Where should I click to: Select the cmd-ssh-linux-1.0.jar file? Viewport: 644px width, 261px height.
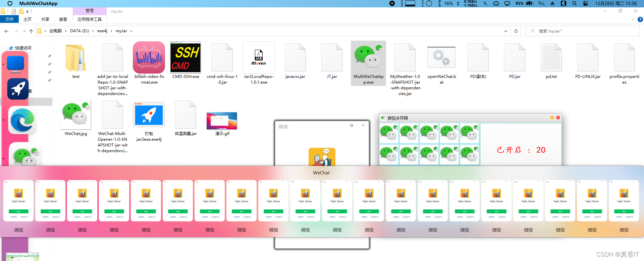pos(222,57)
